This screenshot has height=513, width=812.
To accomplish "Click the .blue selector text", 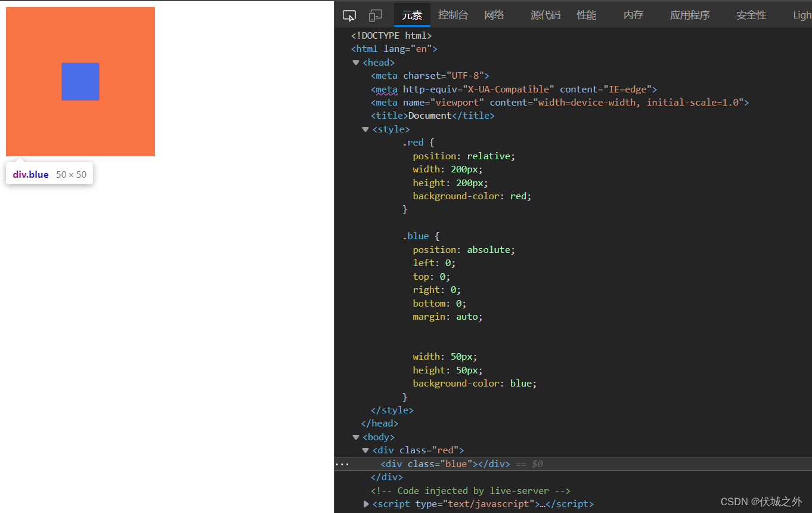I will pyautogui.click(x=416, y=236).
